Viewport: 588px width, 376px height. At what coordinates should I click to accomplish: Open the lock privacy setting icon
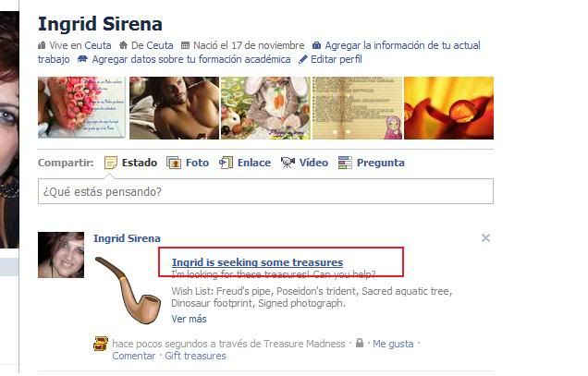(x=360, y=343)
